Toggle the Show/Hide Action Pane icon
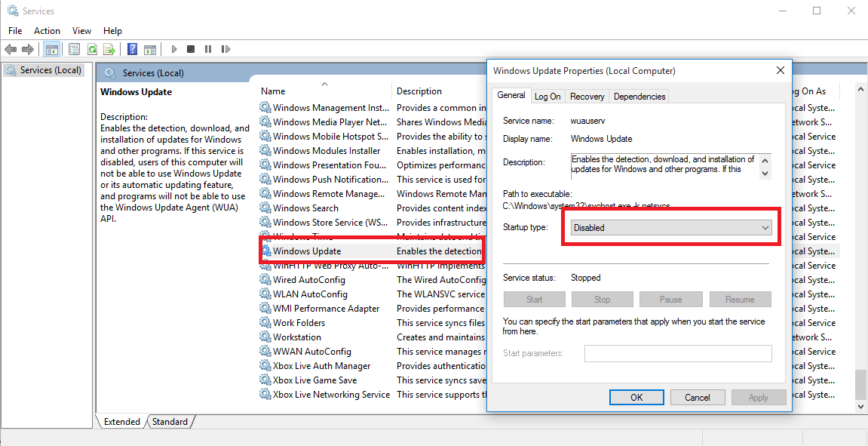The image size is (868, 446). pyautogui.click(x=150, y=49)
